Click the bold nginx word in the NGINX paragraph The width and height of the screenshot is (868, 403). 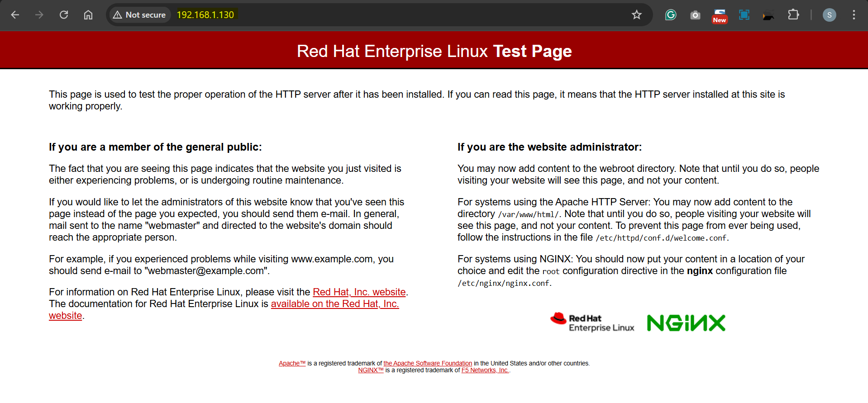click(x=700, y=271)
